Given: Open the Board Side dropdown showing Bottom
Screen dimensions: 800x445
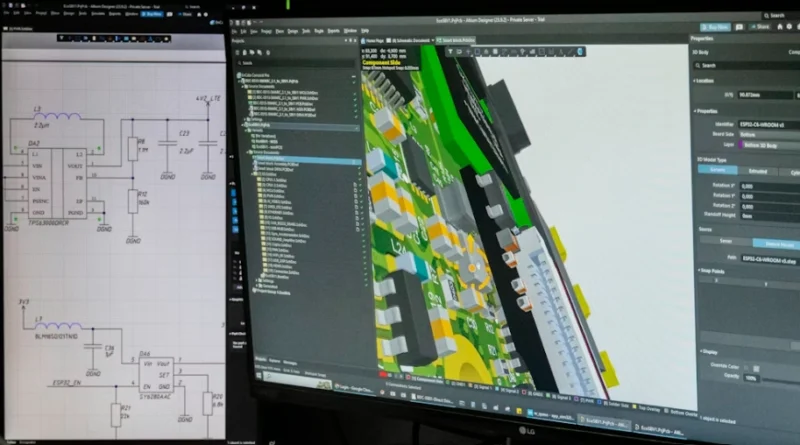Looking at the screenshot, I should [769, 135].
